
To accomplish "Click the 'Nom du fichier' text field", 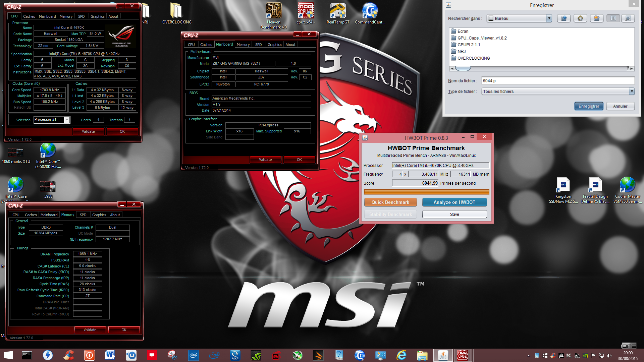I will [x=558, y=81].
